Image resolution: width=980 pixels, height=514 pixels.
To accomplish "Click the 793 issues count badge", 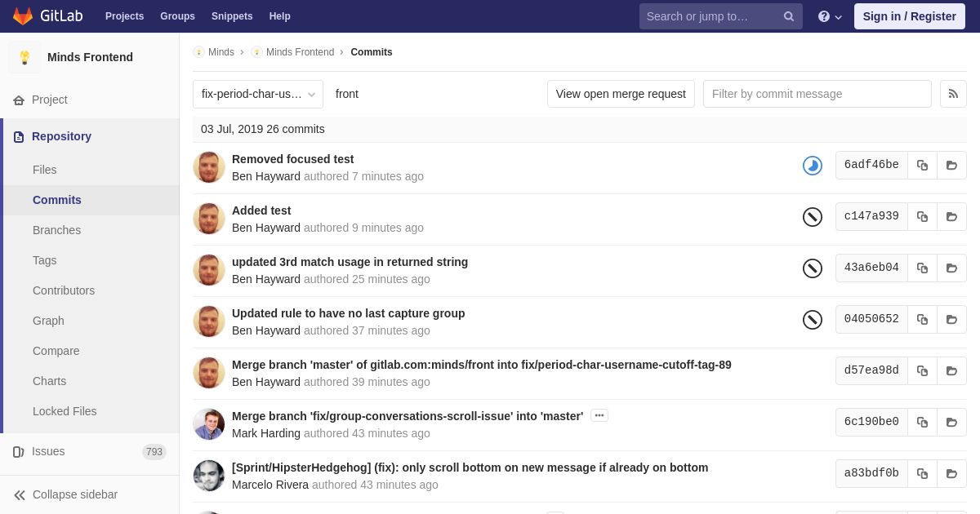I will (154, 452).
